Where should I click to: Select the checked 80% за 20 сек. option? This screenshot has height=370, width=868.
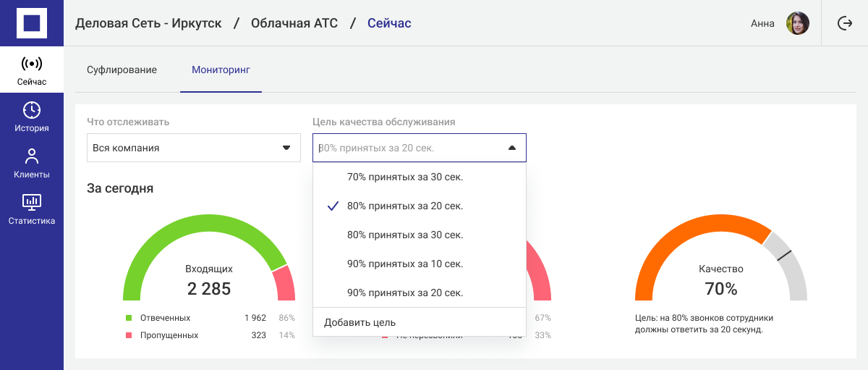[404, 206]
